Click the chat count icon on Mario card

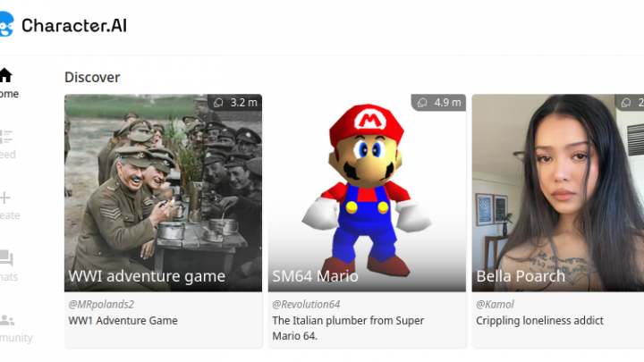422,103
